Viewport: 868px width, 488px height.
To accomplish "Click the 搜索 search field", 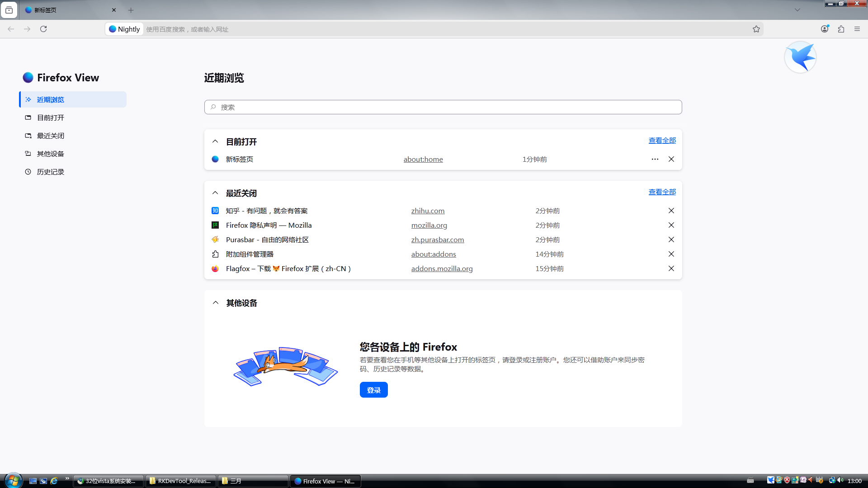I will [x=443, y=107].
